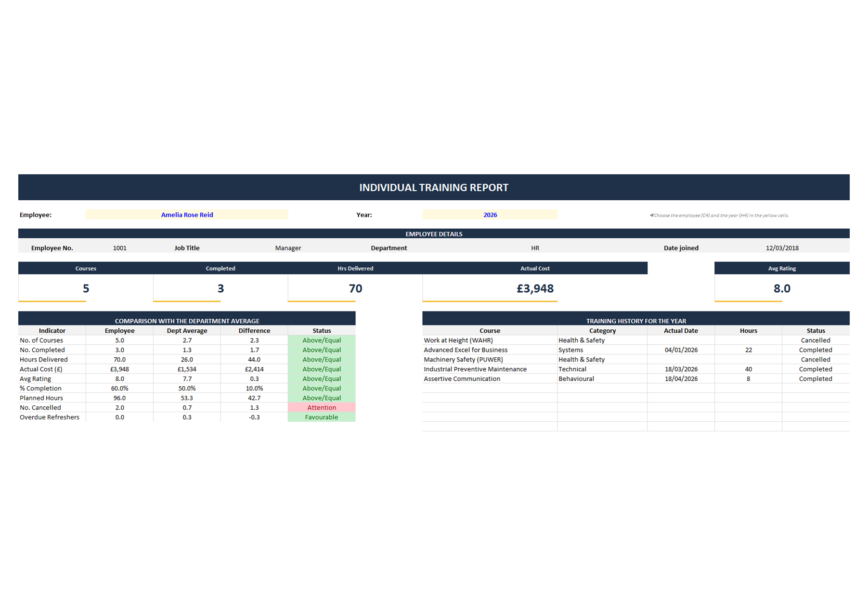Select the actual date 04/01/2026
The height and width of the screenshot is (597, 868).
pos(681,350)
